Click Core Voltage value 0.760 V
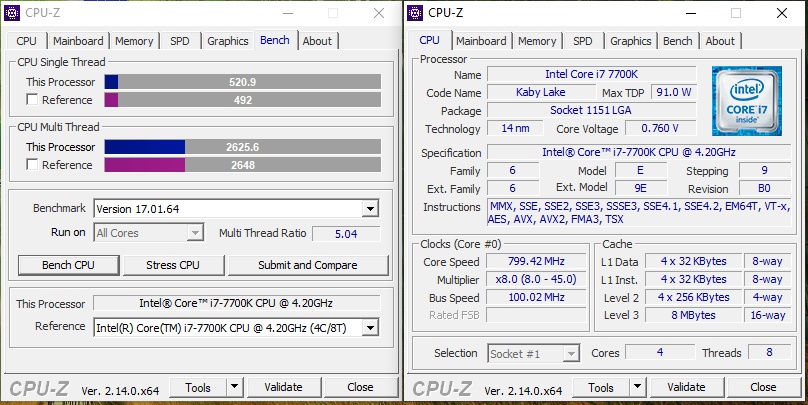 (661, 128)
